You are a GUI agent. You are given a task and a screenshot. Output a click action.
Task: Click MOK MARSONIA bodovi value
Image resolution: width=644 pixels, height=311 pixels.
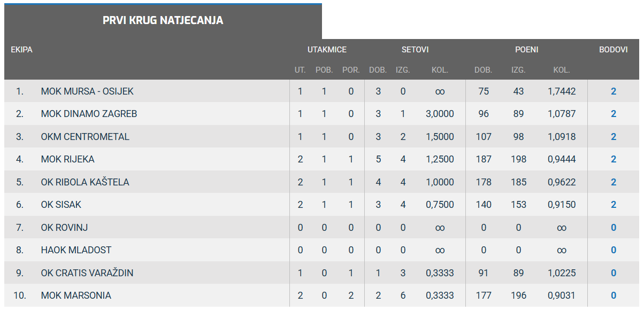[614, 296]
